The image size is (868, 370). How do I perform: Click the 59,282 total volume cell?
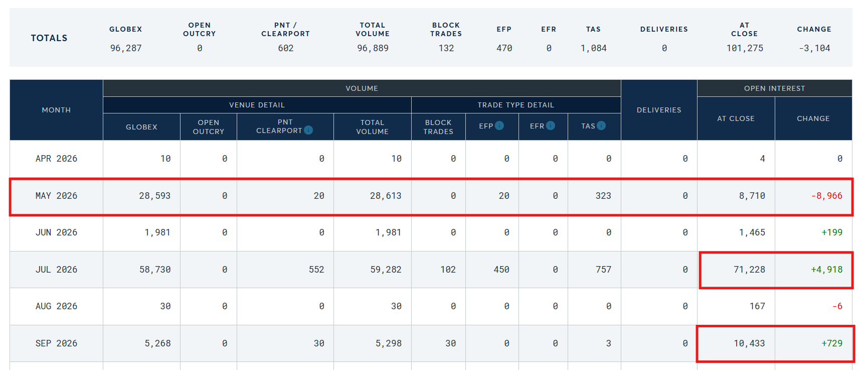tap(386, 270)
